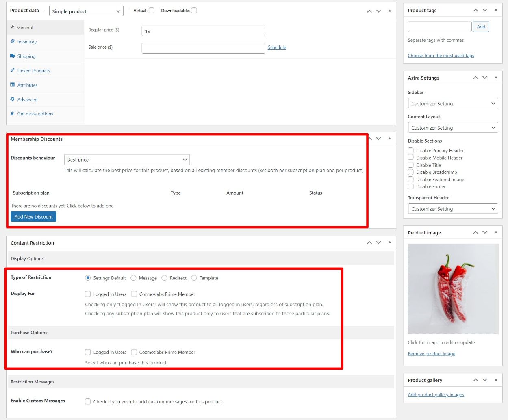This screenshot has width=508, height=420.
Task: Collapse the Product image panel
Action: pyautogui.click(x=496, y=232)
